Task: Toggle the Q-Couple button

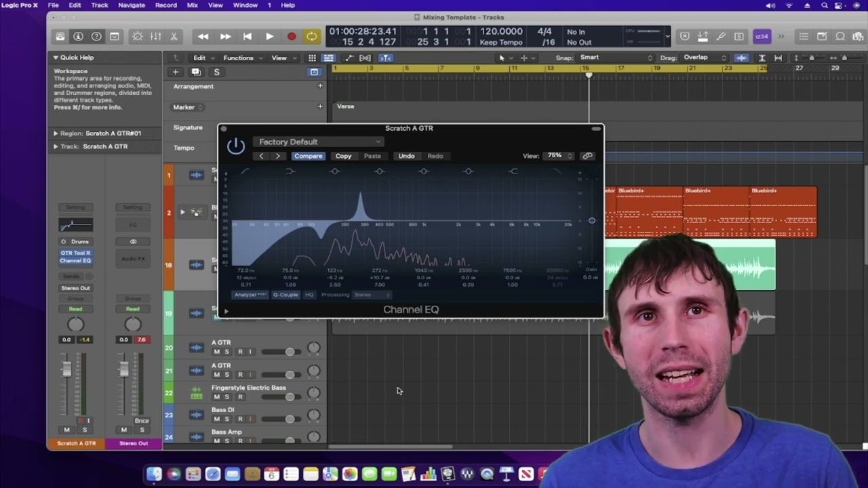Action: (285, 295)
